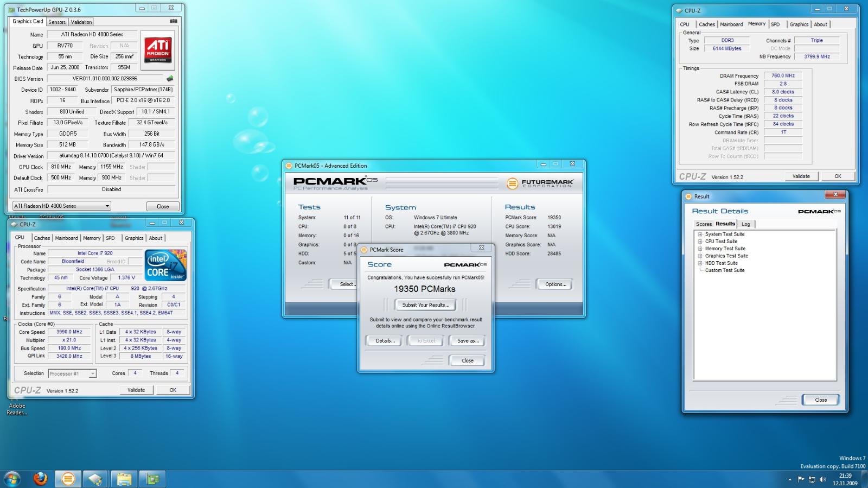Switch to GPU-Z Sensors tab
This screenshot has height=488, width=868.
click(57, 22)
